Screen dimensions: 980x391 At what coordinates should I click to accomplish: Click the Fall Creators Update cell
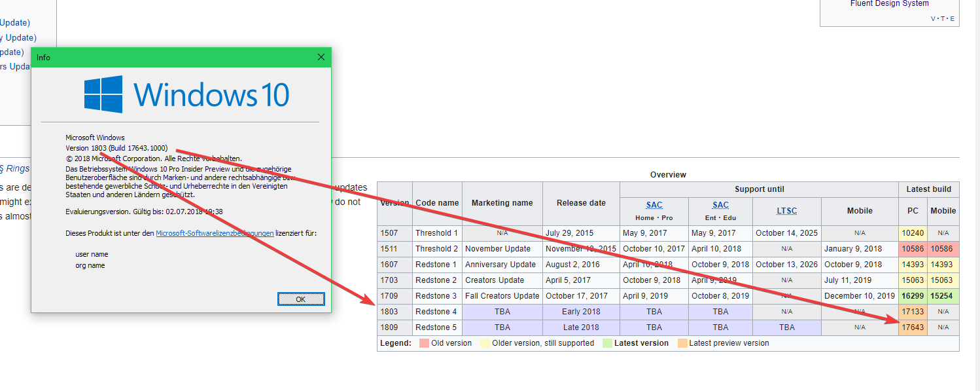[502, 296]
